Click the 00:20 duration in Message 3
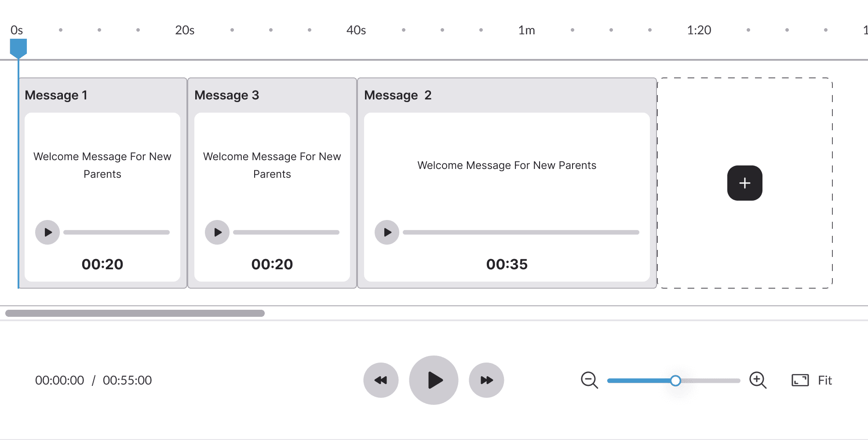The width and height of the screenshot is (868, 440). pyautogui.click(x=272, y=264)
